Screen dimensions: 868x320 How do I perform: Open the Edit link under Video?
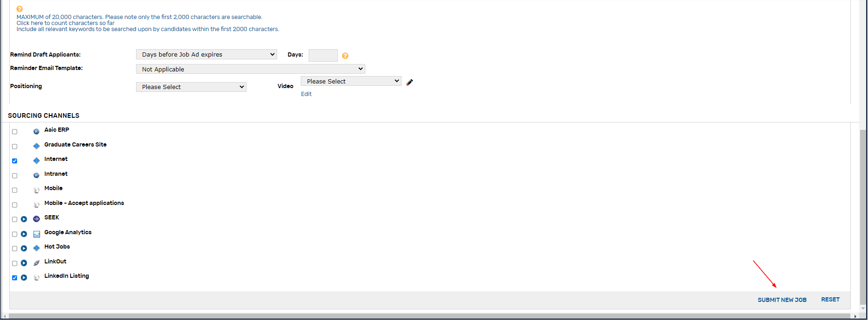pyautogui.click(x=306, y=94)
